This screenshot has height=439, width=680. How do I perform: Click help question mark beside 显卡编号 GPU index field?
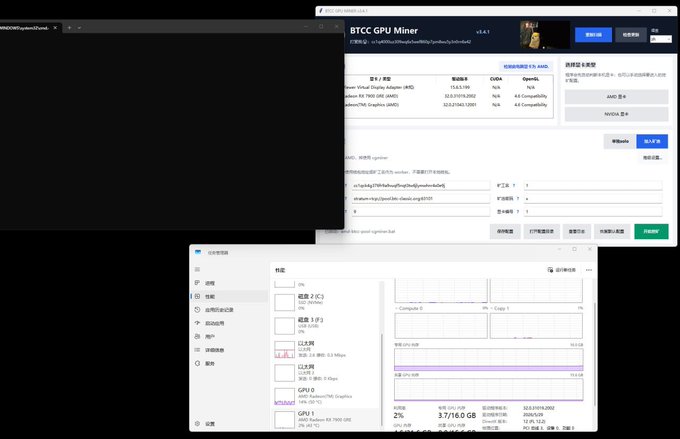pos(518,212)
